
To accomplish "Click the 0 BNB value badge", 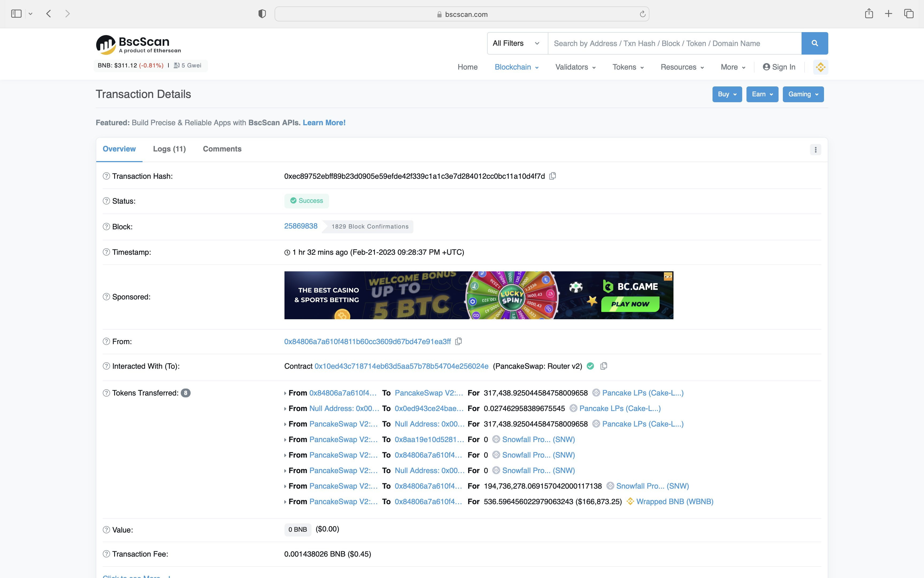I will tap(297, 530).
